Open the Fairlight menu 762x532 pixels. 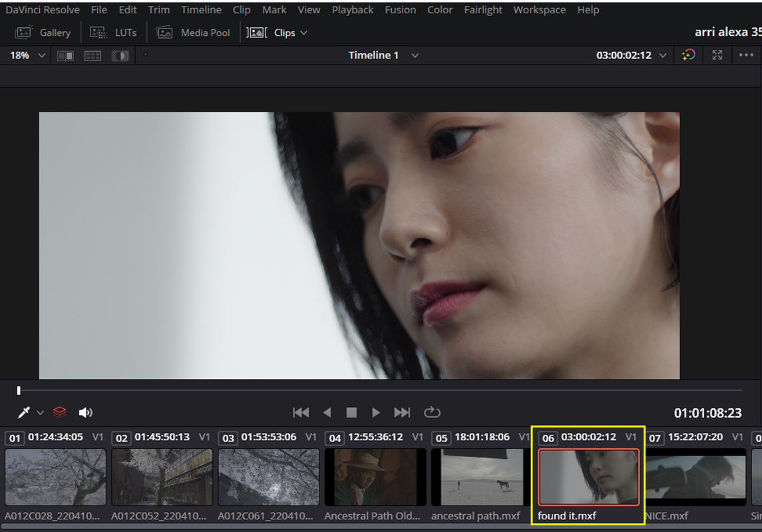(x=483, y=10)
